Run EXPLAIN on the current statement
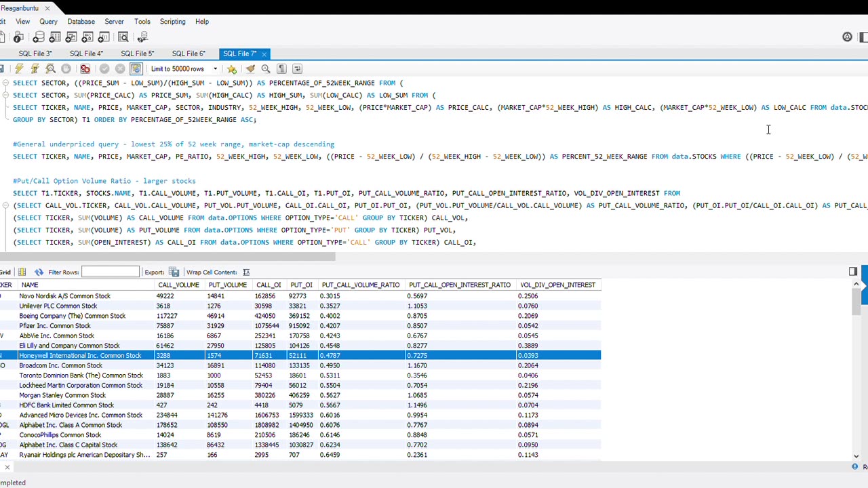The height and width of the screenshot is (488, 868). click(x=50, y=68)
